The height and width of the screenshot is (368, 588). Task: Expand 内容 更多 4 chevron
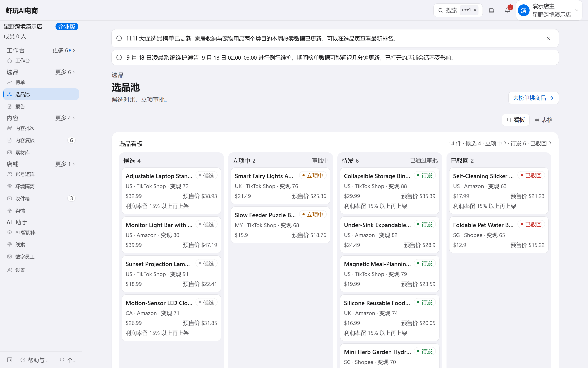(74, 118)
